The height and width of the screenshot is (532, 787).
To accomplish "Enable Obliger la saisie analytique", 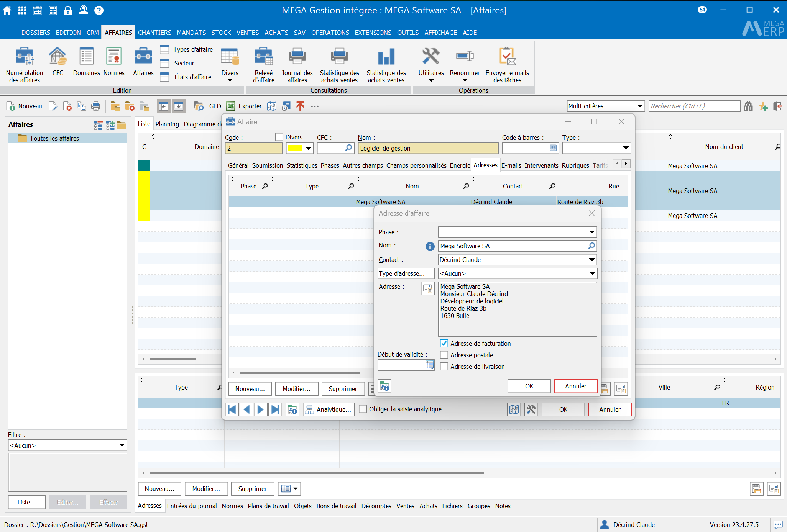I will (x=363, y=409).
